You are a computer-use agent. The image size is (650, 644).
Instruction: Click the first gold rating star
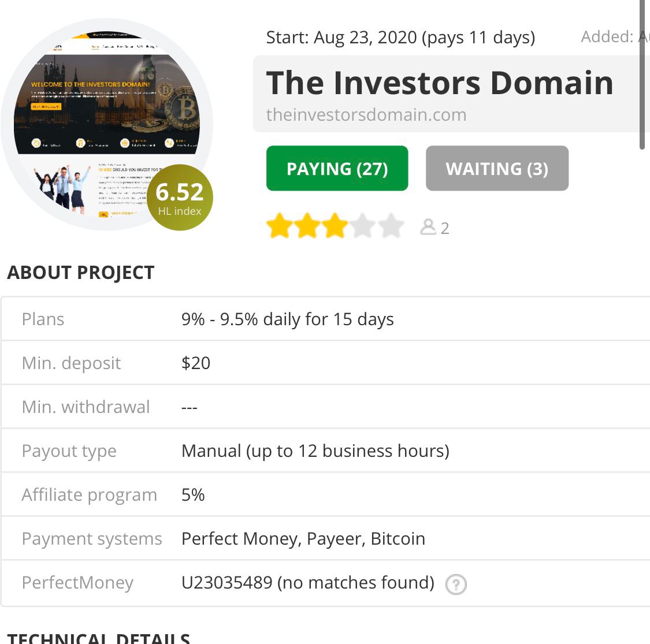279,226
